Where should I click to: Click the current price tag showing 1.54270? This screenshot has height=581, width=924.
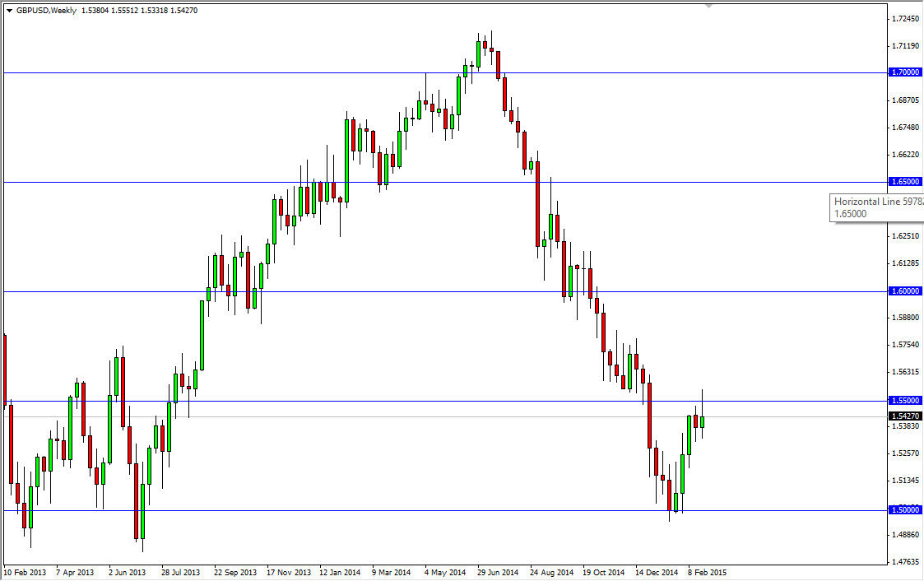pos(907,416)
